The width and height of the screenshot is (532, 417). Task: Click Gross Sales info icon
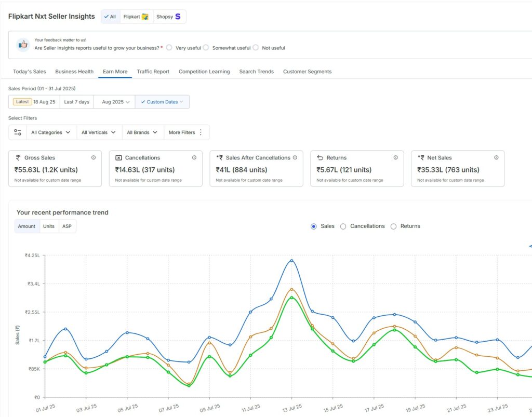pos(94,158)
